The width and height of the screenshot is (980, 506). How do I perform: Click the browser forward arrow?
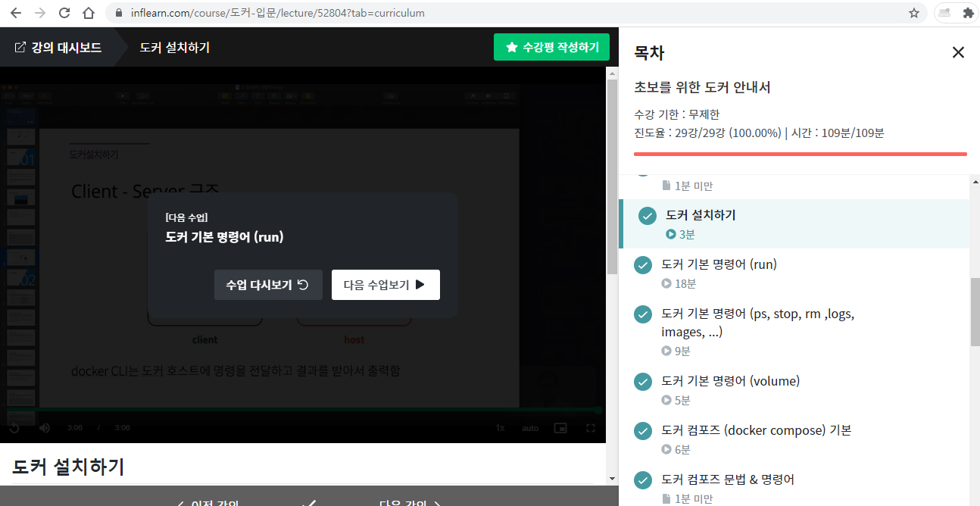(x=40, y=13)
